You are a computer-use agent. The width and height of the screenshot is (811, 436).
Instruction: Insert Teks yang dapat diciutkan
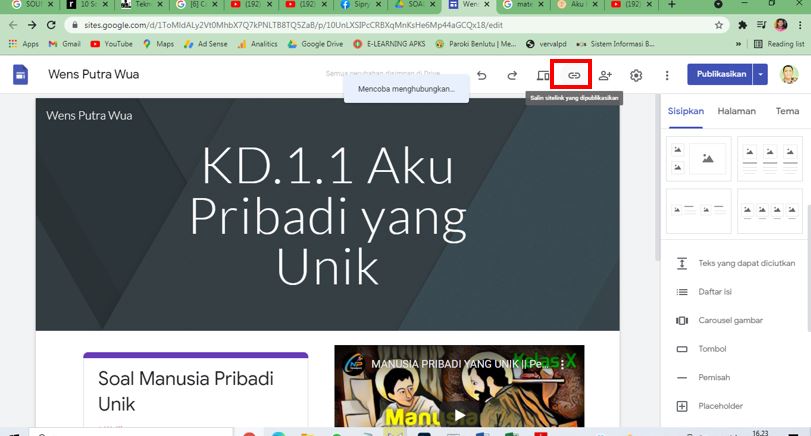tap(731, 263)
